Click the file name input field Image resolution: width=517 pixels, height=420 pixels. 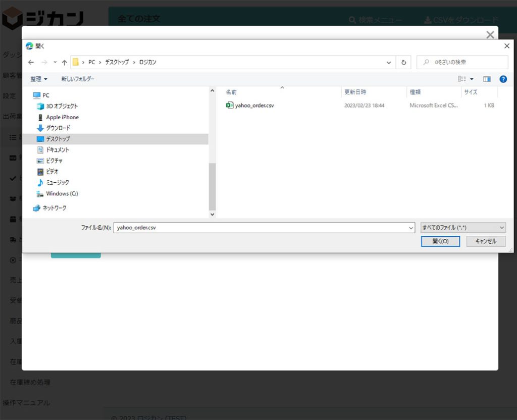pyautogui.click(x=260, y=228)
